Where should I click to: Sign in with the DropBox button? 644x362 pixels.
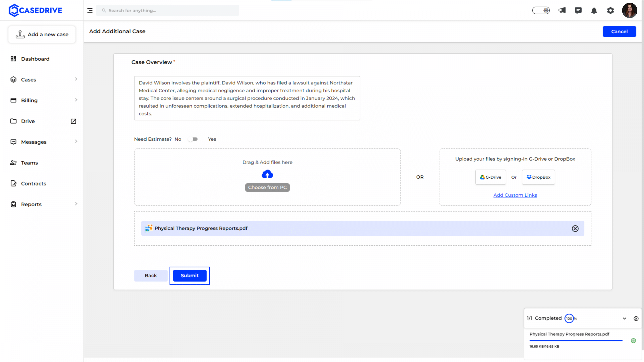tap(538, 177)
